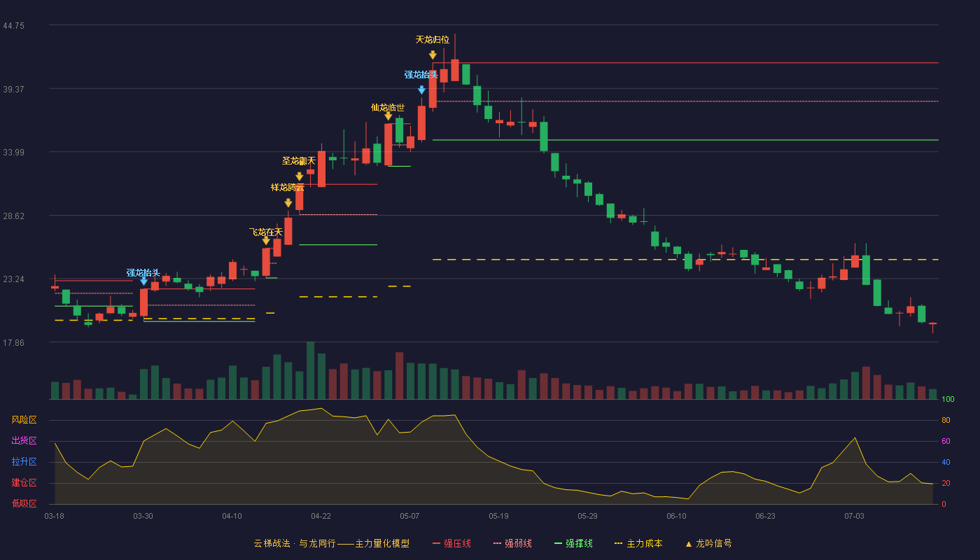Click the 风险区 zone label
The width and height of the screenshot is (980, 560).
click(x=24, y=420)
